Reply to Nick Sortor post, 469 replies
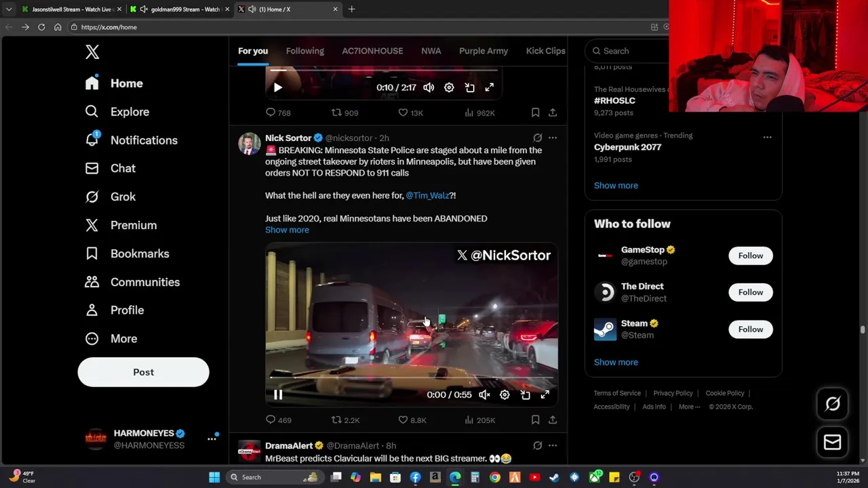 click(278, 420)
